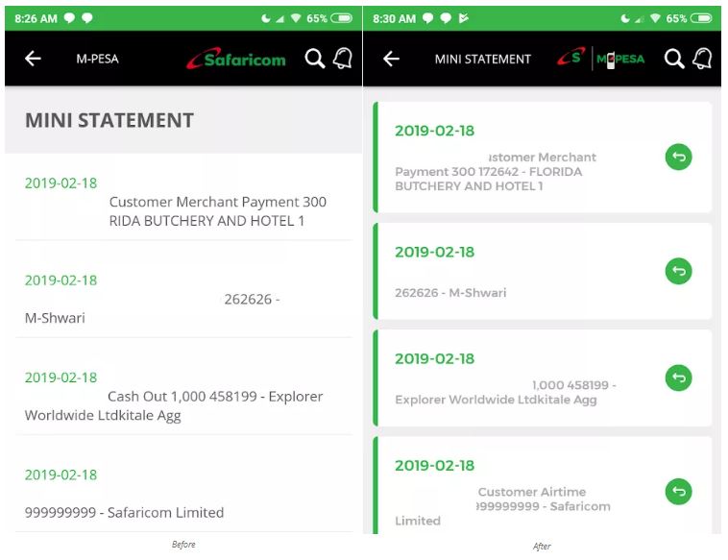This screenshot has height=560, width=728.
Task: Tap Wi-Fi icon in right status bar
Action: pyautogui.click(x=655, y=18)
